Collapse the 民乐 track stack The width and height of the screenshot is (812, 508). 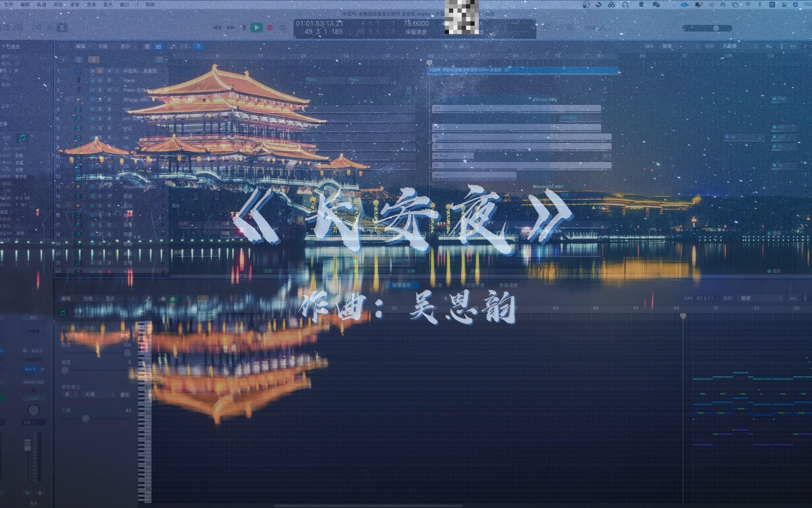(67, 206)
